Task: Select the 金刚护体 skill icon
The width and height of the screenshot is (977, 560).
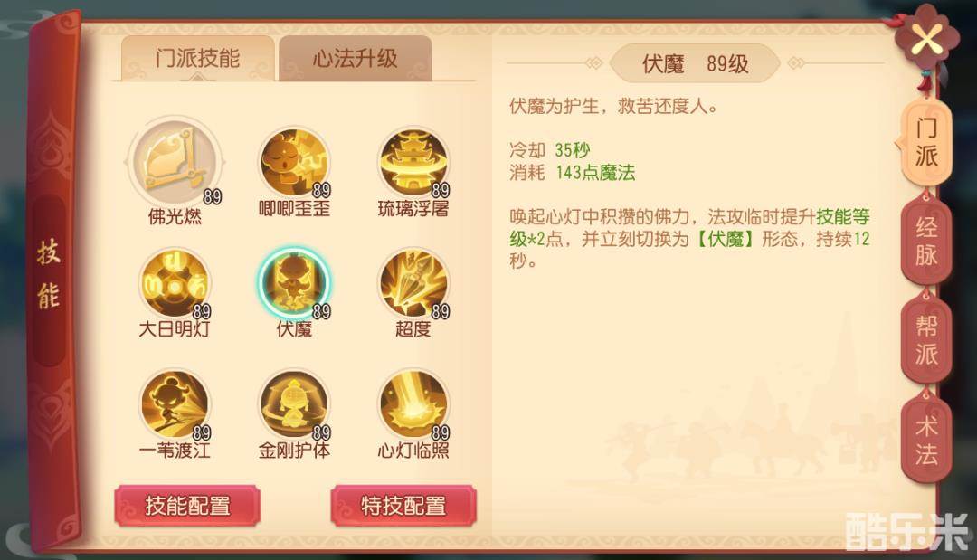Action: (294, 405)
